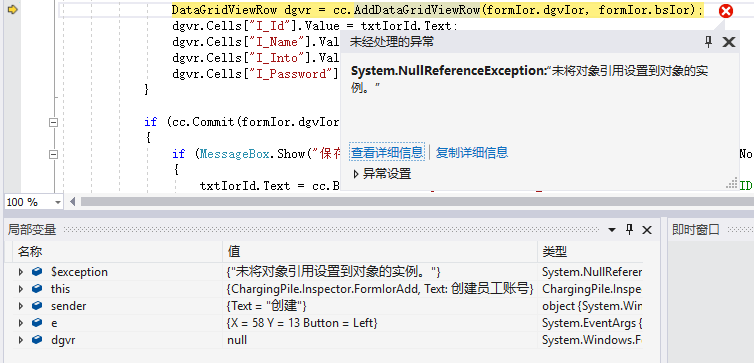Collapse the if MessageBox.Show code block
The height and width of the screenshot is (363, 754).
tap(53, 154)
